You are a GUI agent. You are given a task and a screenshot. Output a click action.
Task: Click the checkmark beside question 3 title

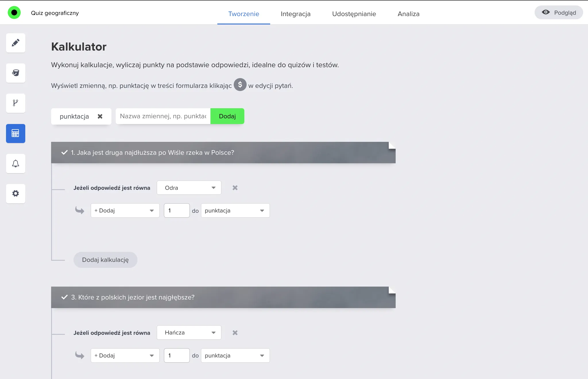coord(64,297)
